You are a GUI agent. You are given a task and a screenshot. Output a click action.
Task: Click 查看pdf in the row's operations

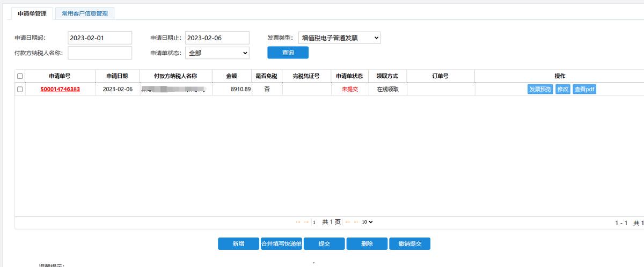tap(584, 90)
